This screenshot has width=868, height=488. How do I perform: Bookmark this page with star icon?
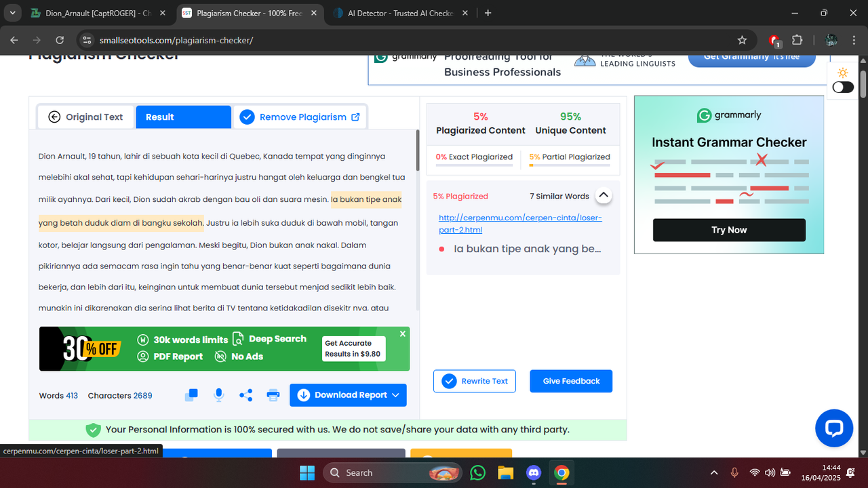[742, 40]
